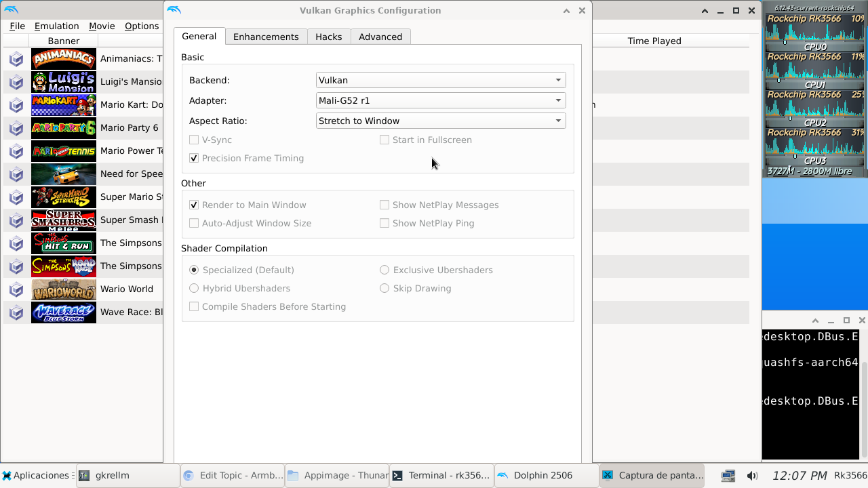The image size is (868, 488).
Task: Click the Dolphin logo in the main window title bar
Action: [x=11, y=10]
